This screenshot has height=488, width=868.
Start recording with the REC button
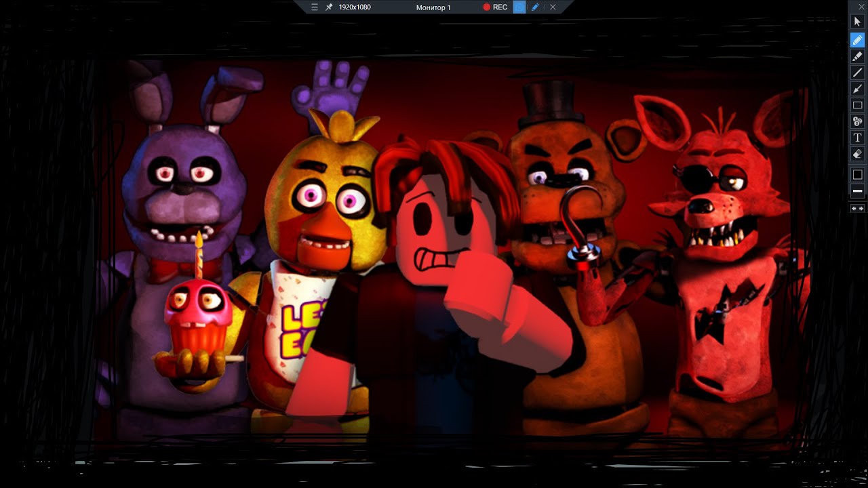point(495,7)
